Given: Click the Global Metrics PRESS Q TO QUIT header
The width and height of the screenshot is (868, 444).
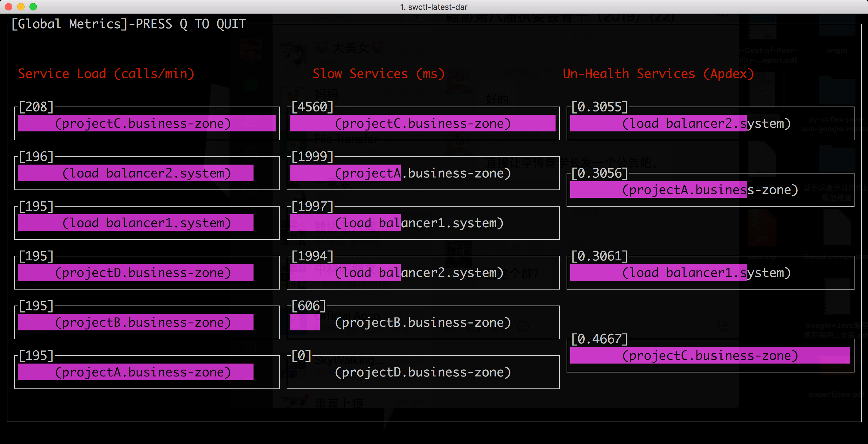Looking at the screenshot, I should [129, 24].
